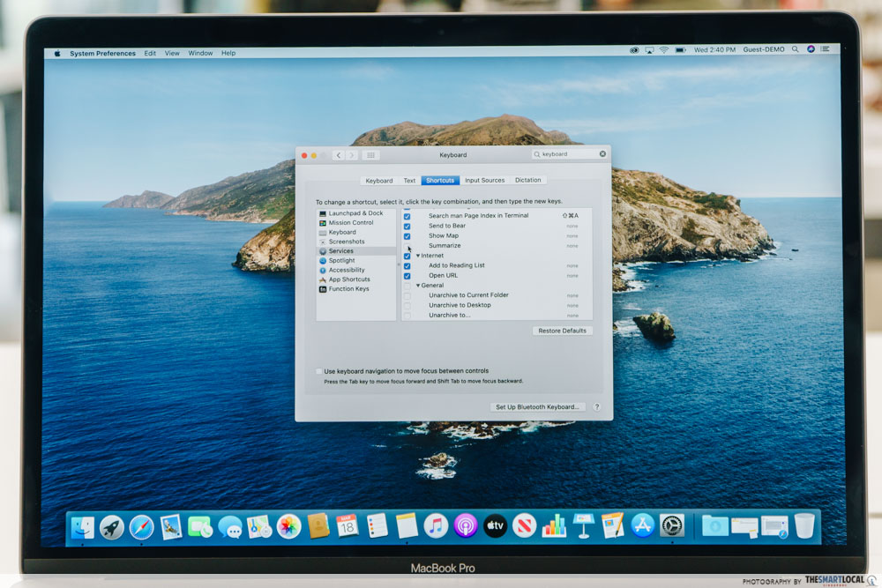Click the help question mark button
Viewport: 882px width, 588px height.
[x=596, y=407]
